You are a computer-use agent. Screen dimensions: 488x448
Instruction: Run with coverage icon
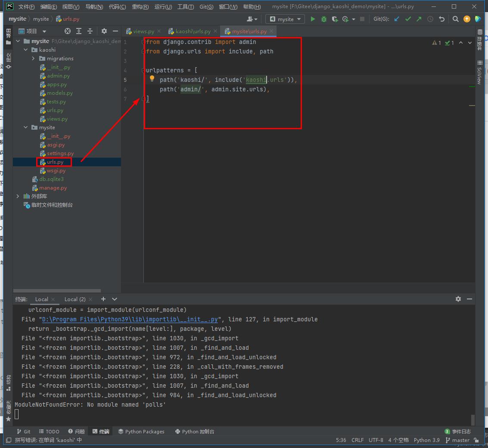click(x=335, y=19)
